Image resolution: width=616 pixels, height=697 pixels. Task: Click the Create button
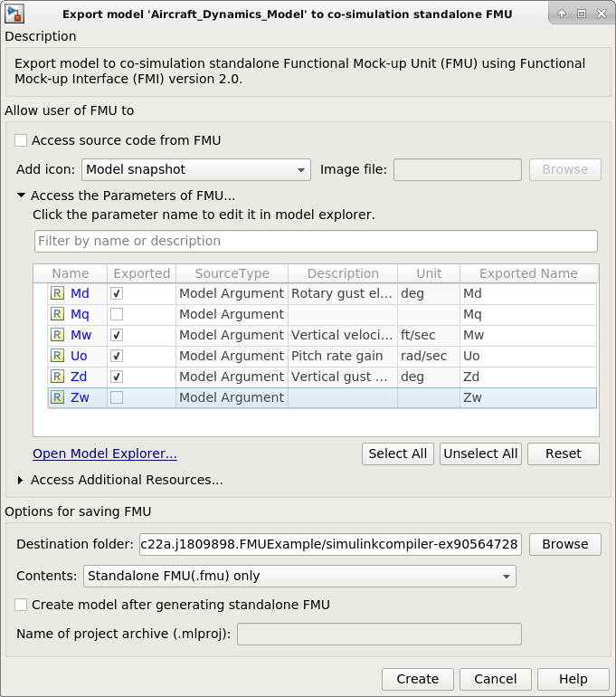(417, 679)
